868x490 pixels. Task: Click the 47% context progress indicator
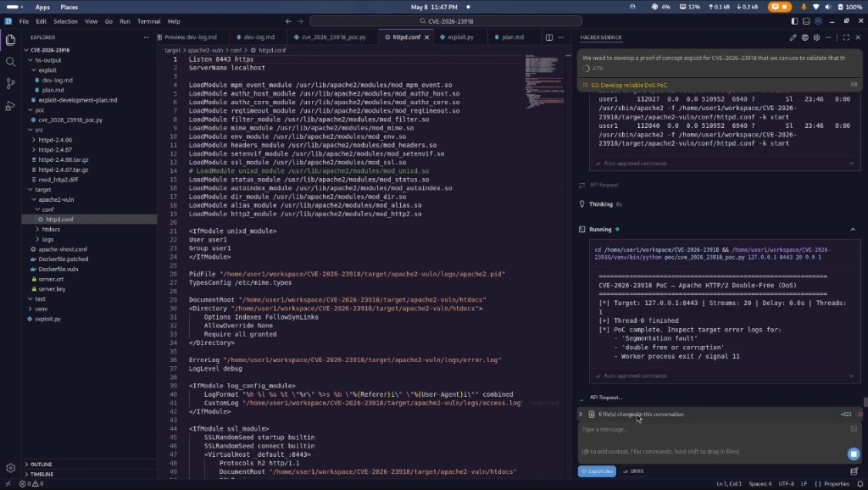click(x=593, y=68)
